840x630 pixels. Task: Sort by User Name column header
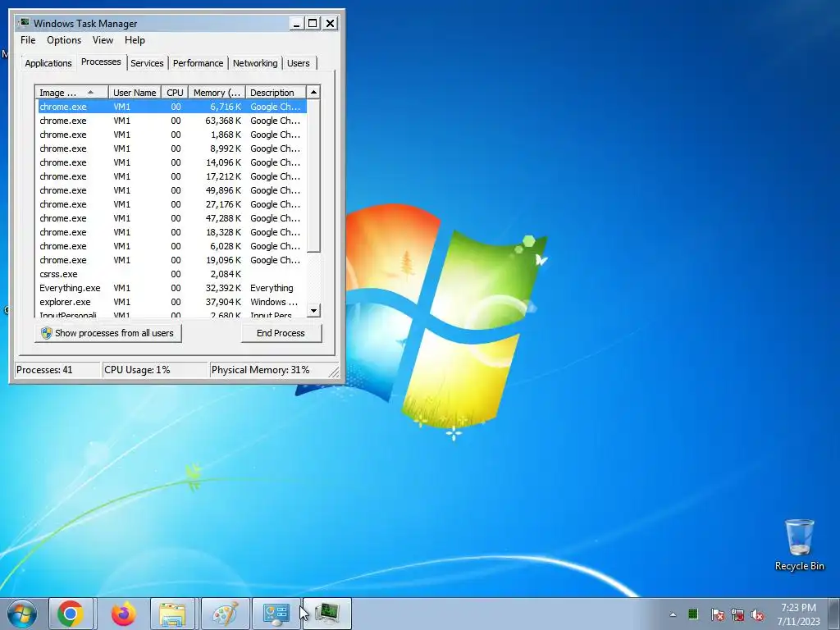tap(135, 93)
